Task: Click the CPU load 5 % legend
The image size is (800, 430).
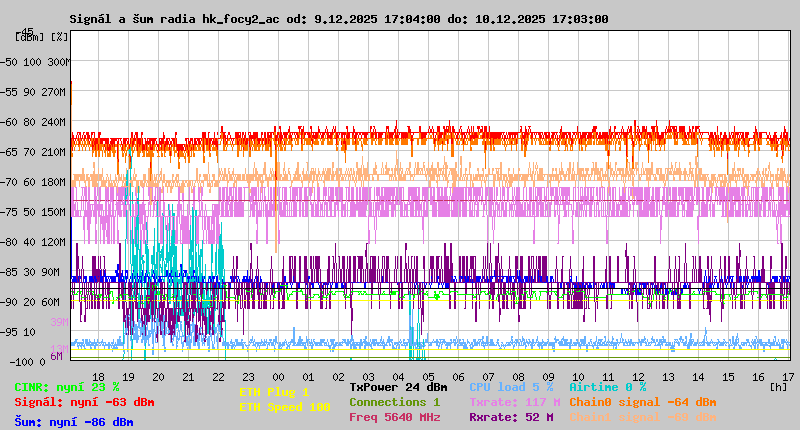Action: tap(511, 387)
